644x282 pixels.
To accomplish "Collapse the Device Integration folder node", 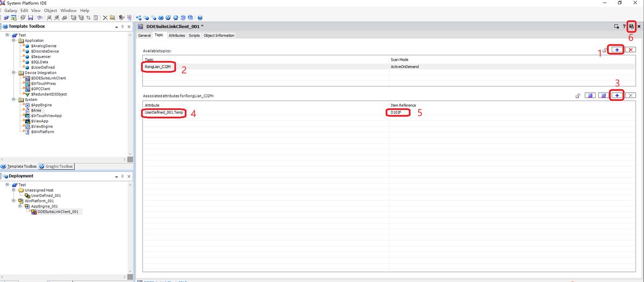I will pyautogui.click(x=13, y=73).
